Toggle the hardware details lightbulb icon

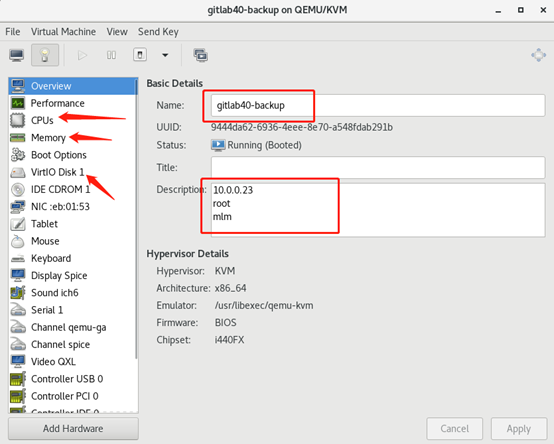coord(45,55)
